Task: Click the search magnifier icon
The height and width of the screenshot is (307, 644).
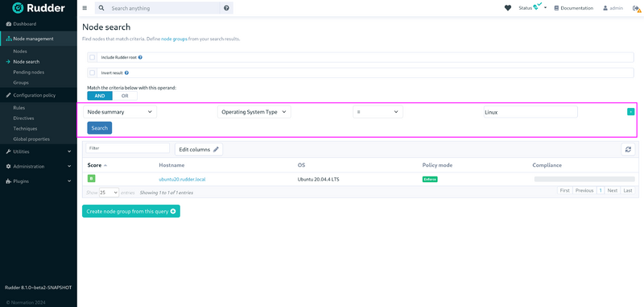Action: (x=101, y=8)
